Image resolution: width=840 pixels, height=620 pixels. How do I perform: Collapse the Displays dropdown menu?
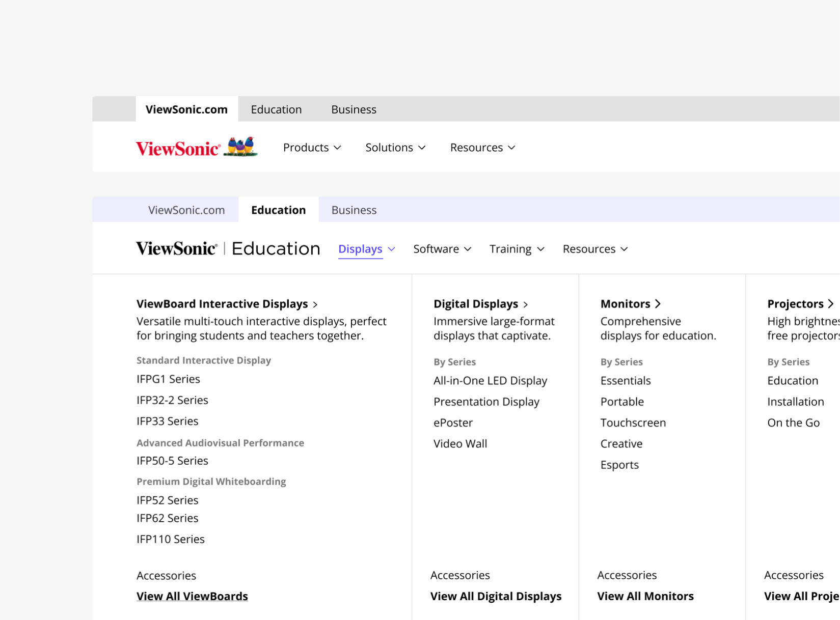[x=367, y=249]
